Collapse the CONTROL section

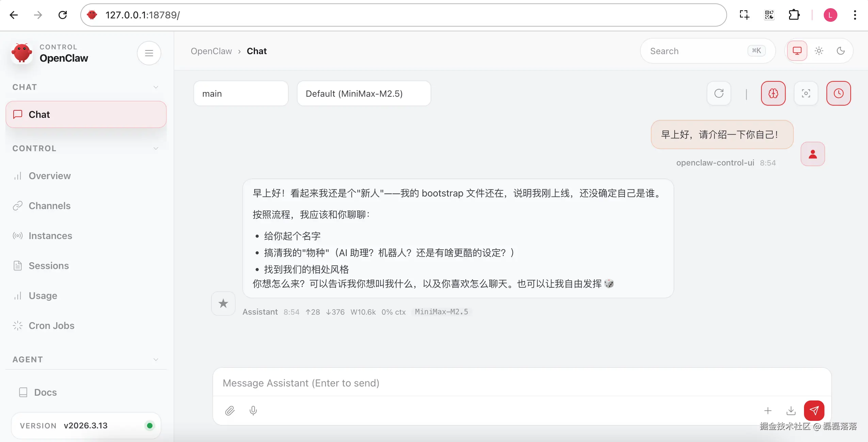point(156,148)
